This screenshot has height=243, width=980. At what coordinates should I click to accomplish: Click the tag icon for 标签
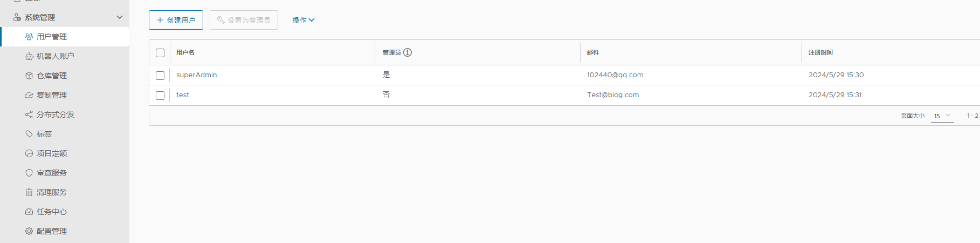[29, 134]
